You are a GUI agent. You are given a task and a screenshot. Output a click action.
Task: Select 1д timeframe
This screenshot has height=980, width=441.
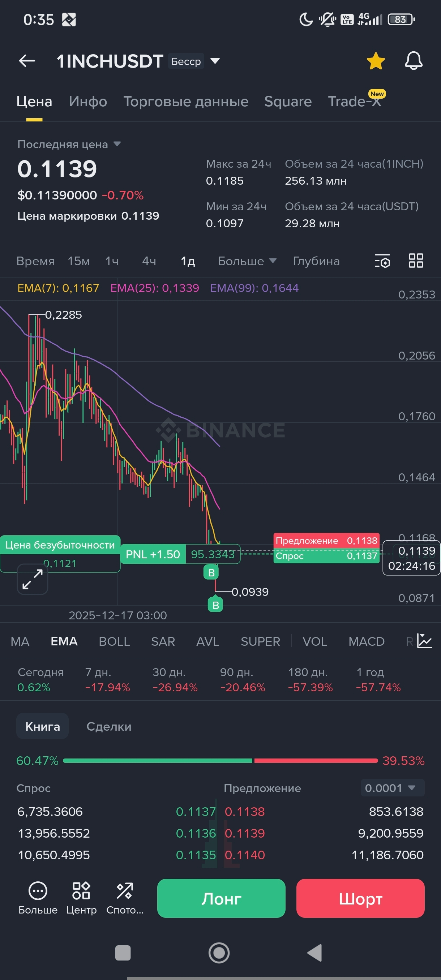188,261
